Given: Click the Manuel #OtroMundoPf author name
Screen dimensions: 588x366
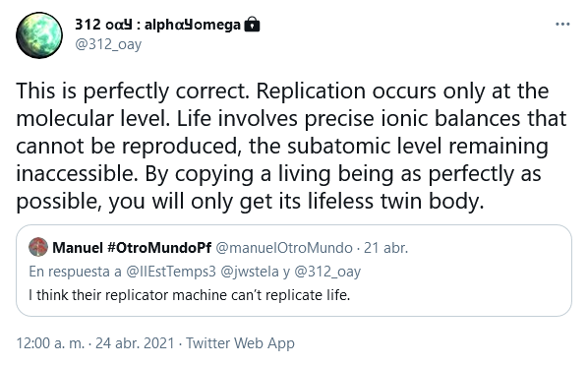Looking at the screenshot, I should click(132, 247).
